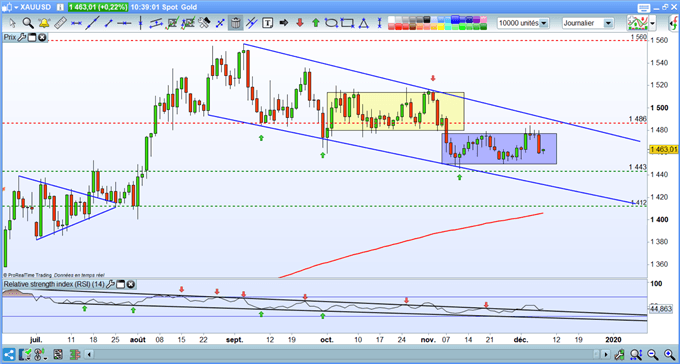Viewport: 680px width, 364px height.
Task: Activate the magnifying glass zoom tool
Action: (28, 23)
